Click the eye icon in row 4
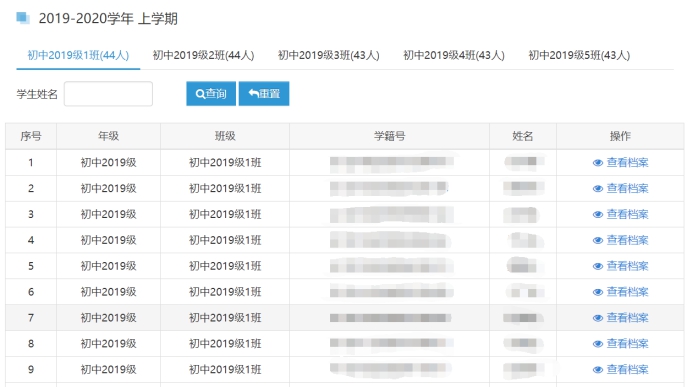This screenshot has height=387, width=692. (x=598, y=240)
